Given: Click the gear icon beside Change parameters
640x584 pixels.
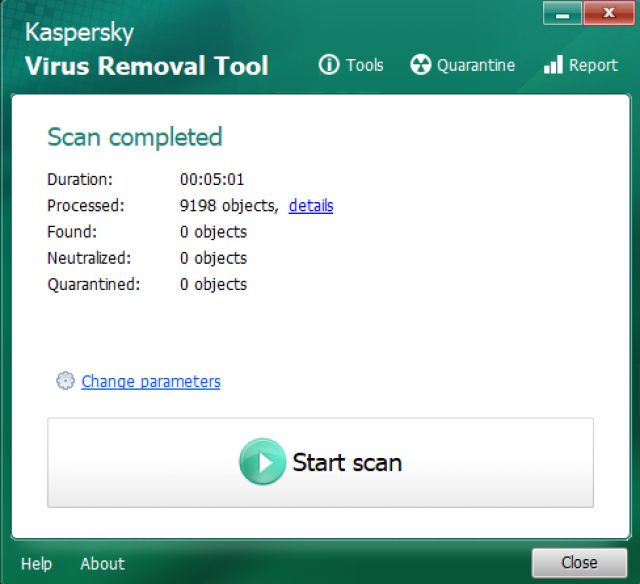Looking at the screenshot, I should (x=66, y=381).
